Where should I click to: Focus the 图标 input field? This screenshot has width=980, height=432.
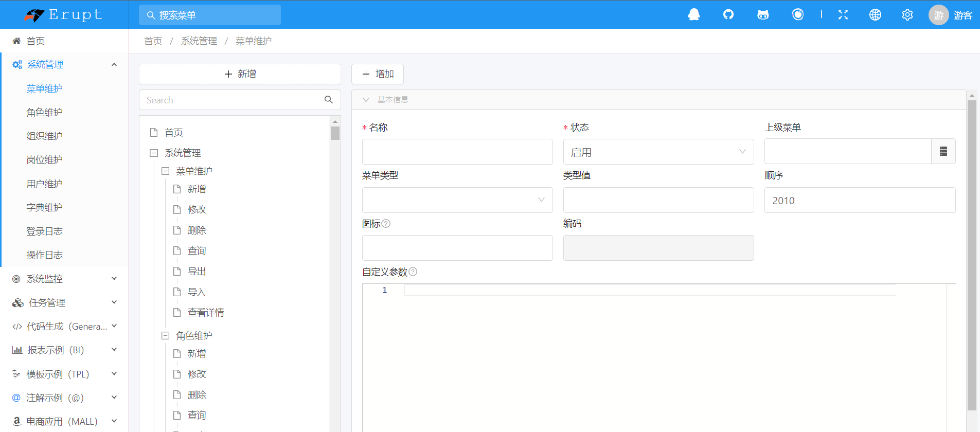tap(457, 248)
